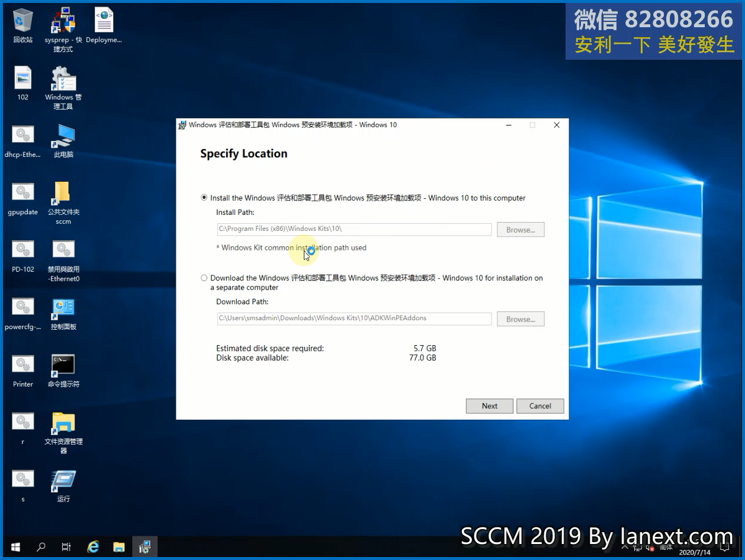This screenshot has width=745, height=560.
Task: Click the 简体 input method indicator
Action: pos(666,549)
